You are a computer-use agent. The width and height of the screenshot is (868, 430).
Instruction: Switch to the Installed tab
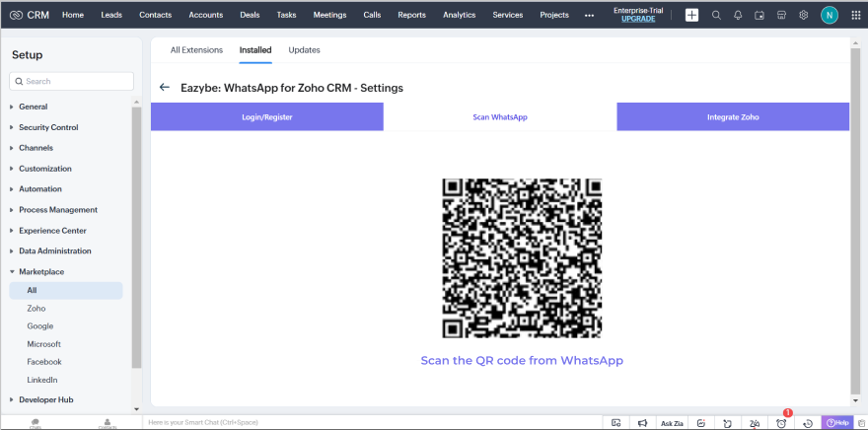(255, 50)
